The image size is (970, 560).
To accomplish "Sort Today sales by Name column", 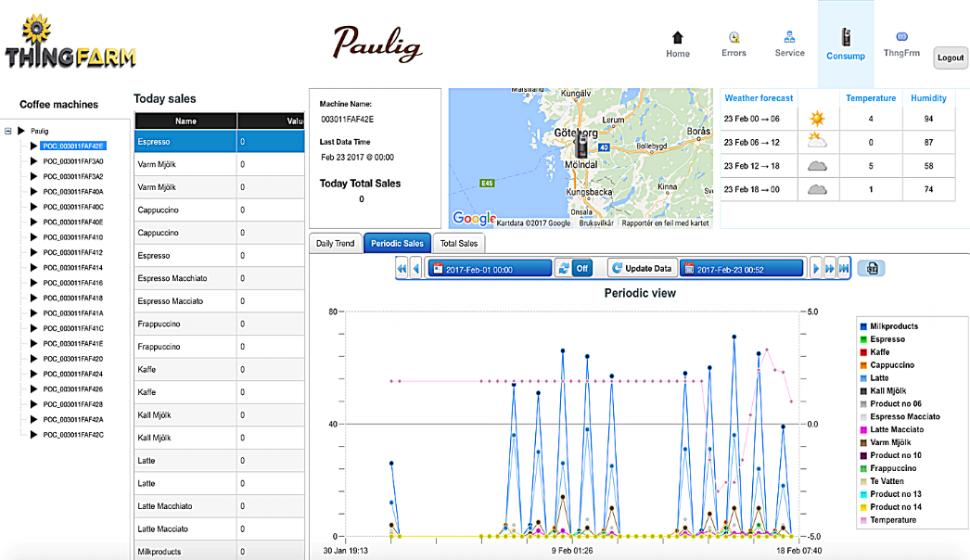I will pyautogui.click(x=185, y=121).
